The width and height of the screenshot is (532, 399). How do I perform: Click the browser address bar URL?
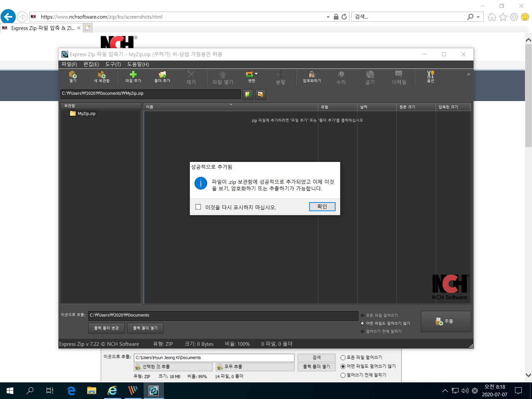[x=101, y=17]
